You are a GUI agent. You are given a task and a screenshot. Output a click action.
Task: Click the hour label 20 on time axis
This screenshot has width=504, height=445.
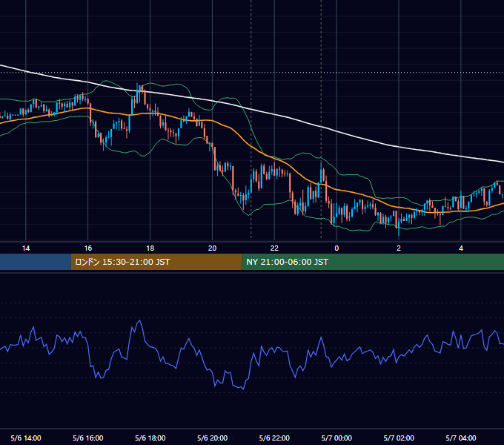tap(212, 248)
